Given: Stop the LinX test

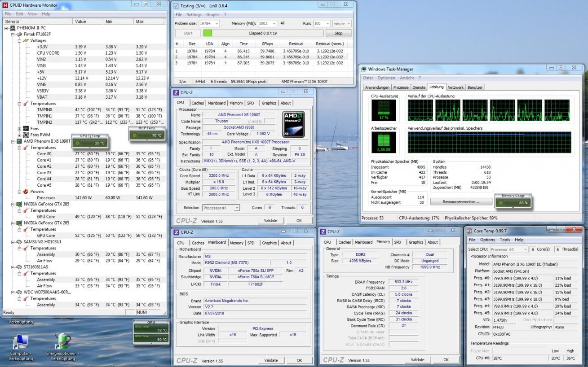Looking at the screenshot, I should coord(338,33).
